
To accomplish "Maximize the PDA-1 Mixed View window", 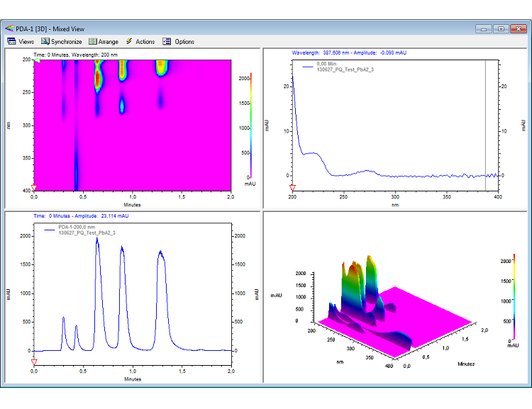I will (x=501, y=29).
